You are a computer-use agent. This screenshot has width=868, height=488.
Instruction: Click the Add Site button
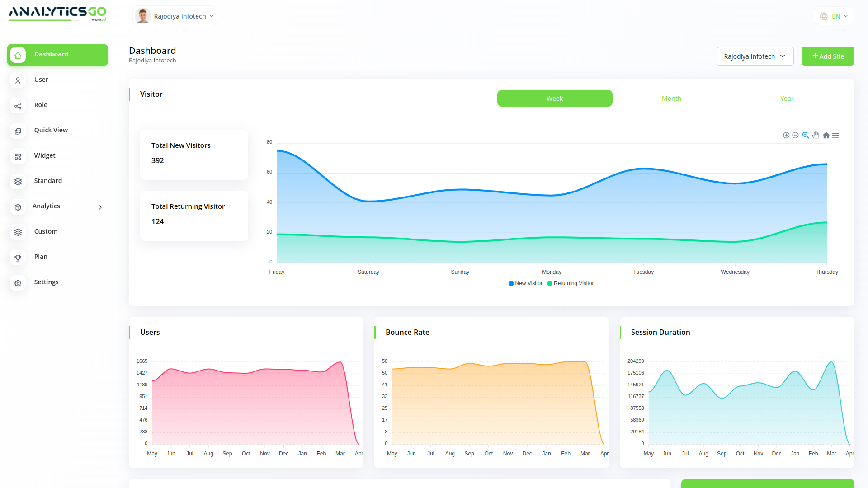click(x=827, y=56)
